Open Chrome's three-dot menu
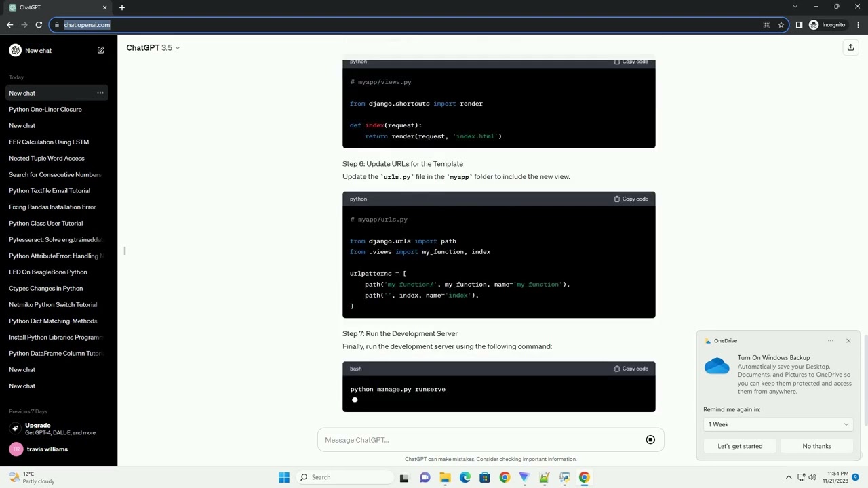The width and height of the screenshot is (868, 488). coord(858,25)
